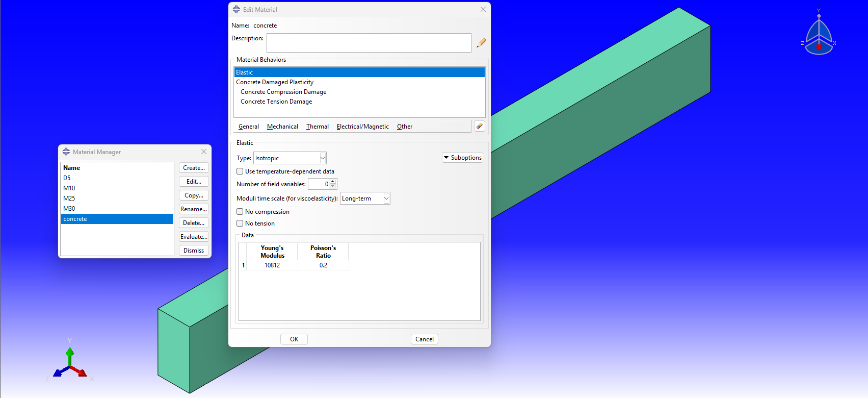Image resolution: width=868 pixels, height=398 pixels.
Task: Click Dismiss in Material Manager
Action: click(194, 251)
